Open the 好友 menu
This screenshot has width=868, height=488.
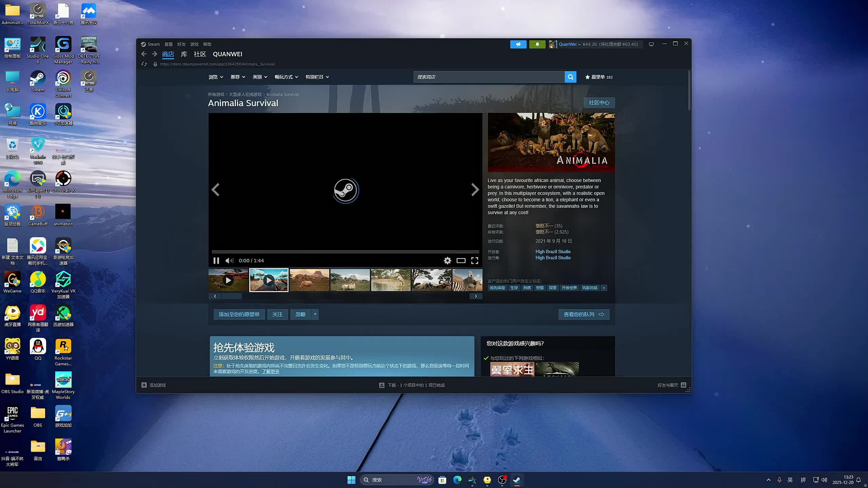[x=181, y=44]
